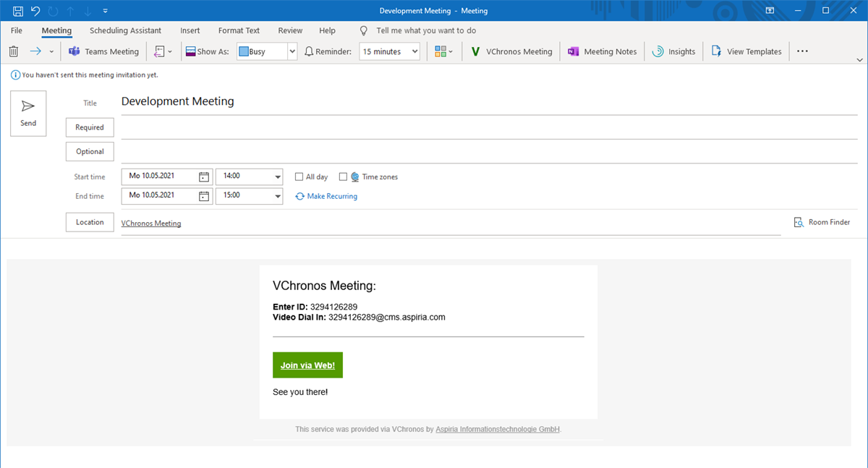Screen dimensions: 868x468
Task: Open the meeting options icon dropdown
Action: point(163,51)
